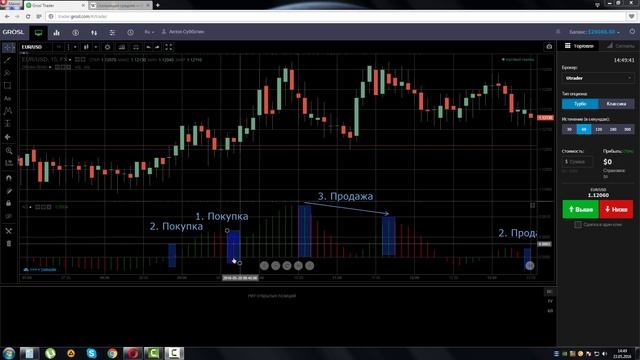Click the amount input field
The width and height of the screenshot is (640, 360).
click(577, 162)
